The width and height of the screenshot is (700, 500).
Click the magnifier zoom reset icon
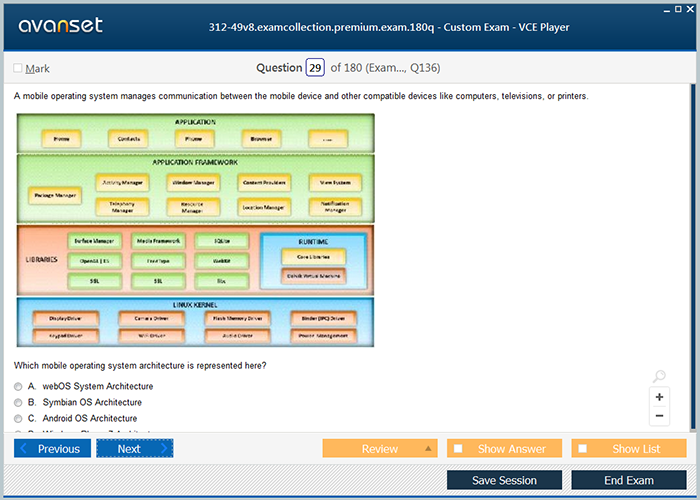click(659, 377)
